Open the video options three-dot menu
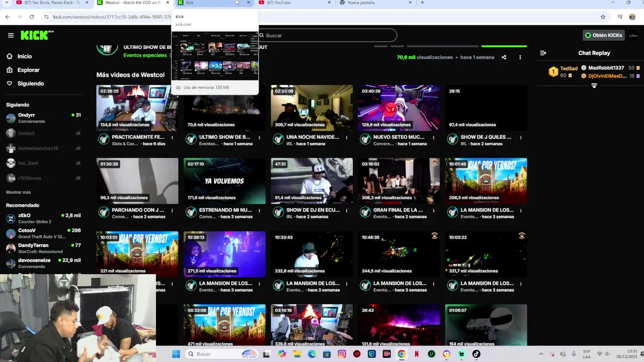Image resolution: width=644 pixels, height=362 pixels. point(520,57)
